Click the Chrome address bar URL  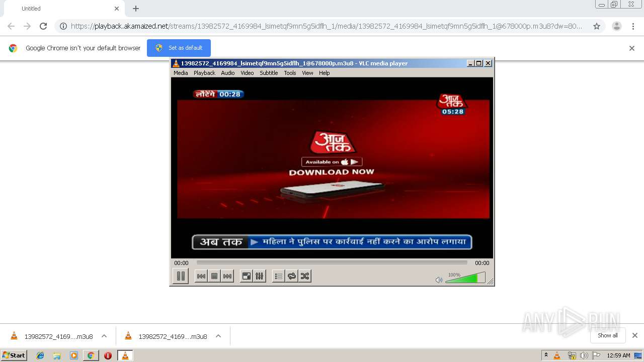(327, 26)
